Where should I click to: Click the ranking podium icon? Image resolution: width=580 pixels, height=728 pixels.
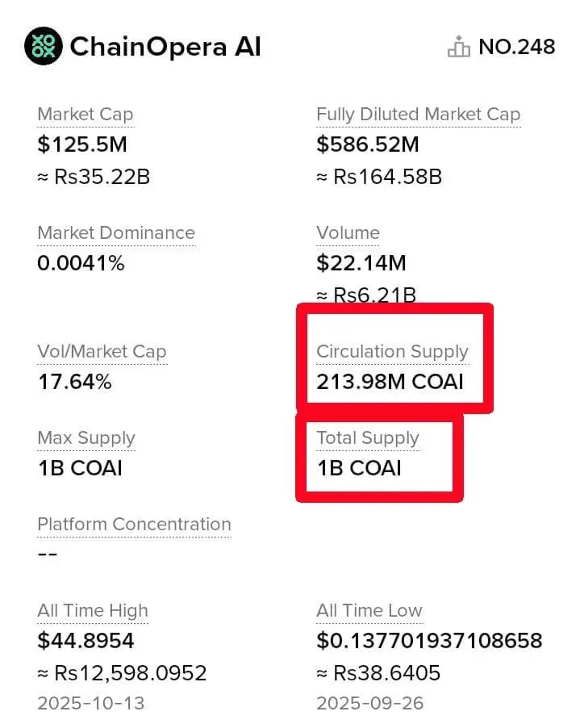[x=458, y=48]
